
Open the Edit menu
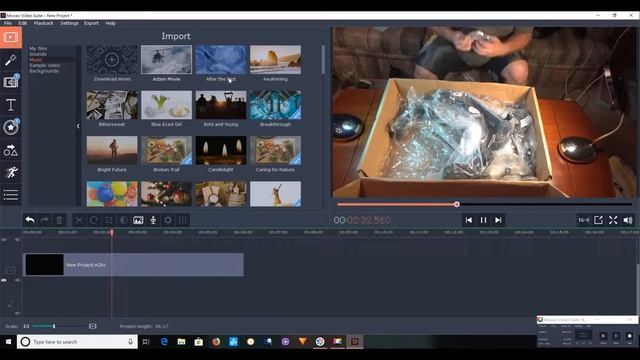pyautogui.click(x=22, y=23)
